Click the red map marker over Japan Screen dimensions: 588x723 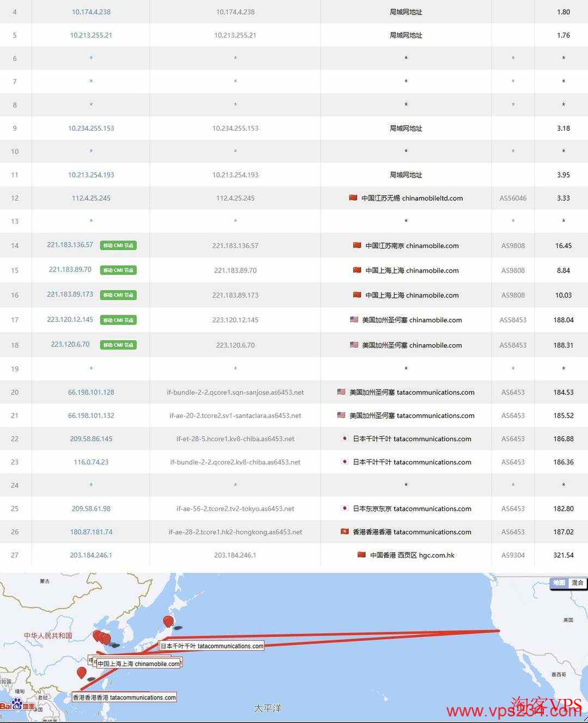coord(168,622)
